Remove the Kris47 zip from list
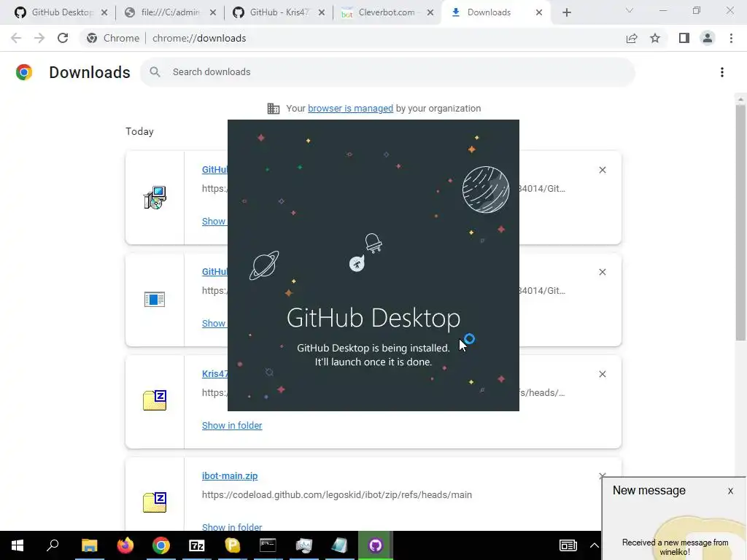Screen dimensions: 747x560 pyautogui.click(x=602, y=374)
